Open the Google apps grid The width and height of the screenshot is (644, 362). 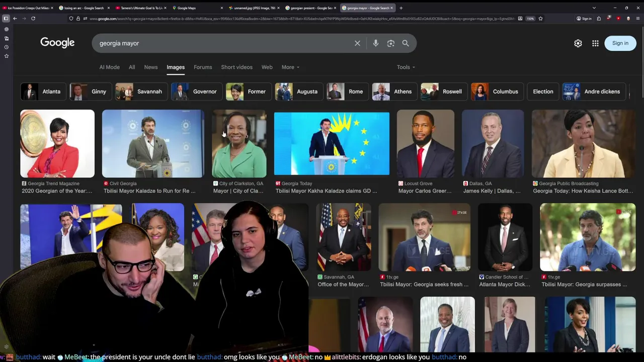(595, 43)
